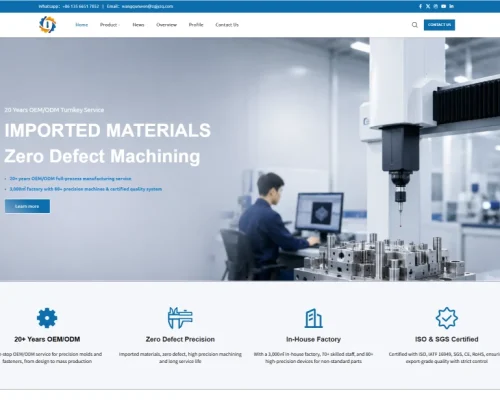
Task: Open the YouTube social icon
Action: click(444, 6)
